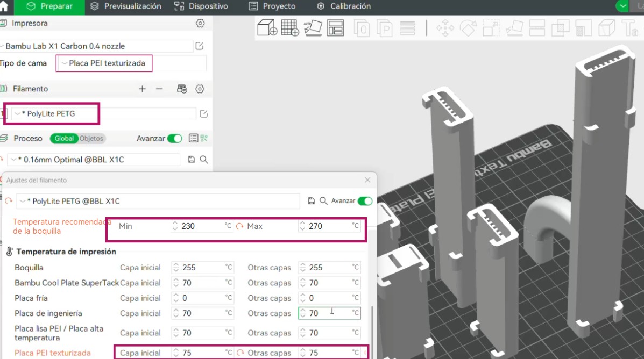
Task: Click the Seam painting tool icon
Action: coord(607,28)
